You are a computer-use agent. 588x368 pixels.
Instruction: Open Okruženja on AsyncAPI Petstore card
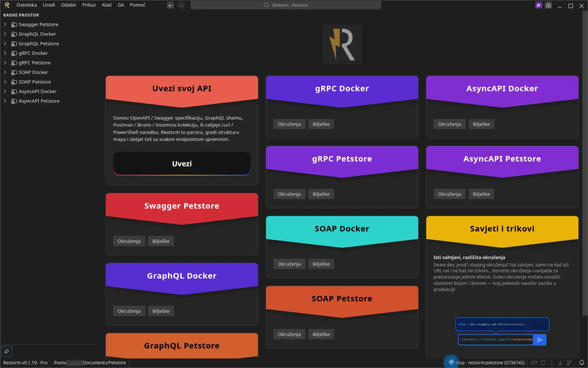point(449,194)
